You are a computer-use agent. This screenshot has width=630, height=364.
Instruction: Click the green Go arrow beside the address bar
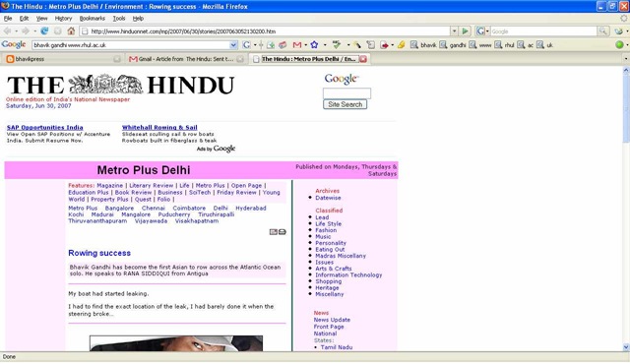465,30
